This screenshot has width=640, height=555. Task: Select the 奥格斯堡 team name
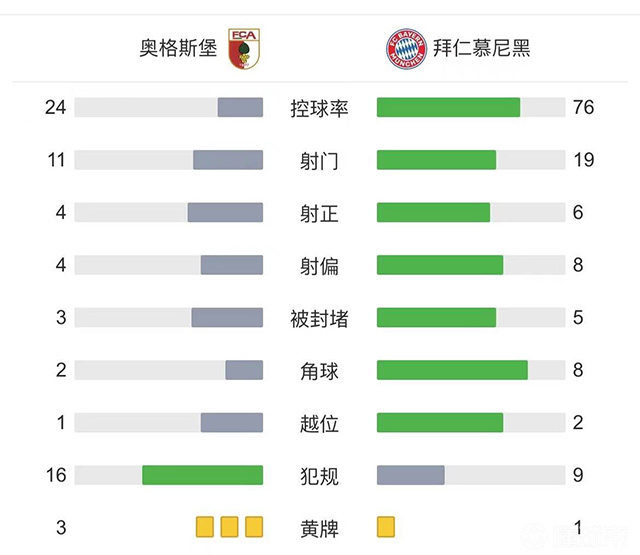pyautogui.click(x=178, y=48)
